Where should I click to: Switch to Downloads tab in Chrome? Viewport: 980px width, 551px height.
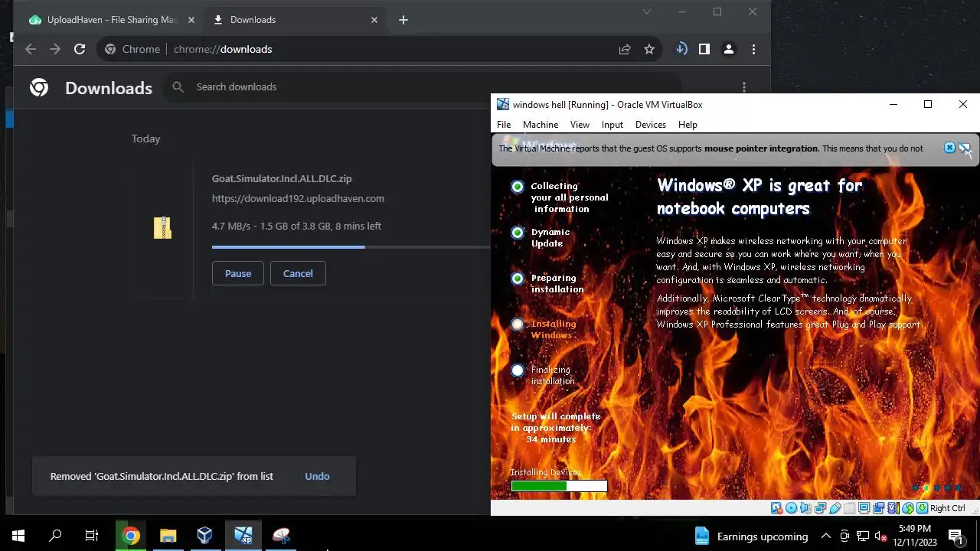tap(294, 20)
